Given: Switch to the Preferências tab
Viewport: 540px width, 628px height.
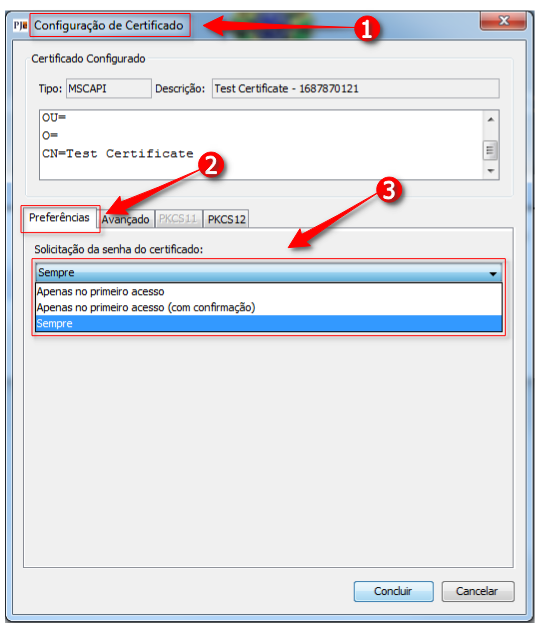Looking at the screenshot, I should coord(59,217).
